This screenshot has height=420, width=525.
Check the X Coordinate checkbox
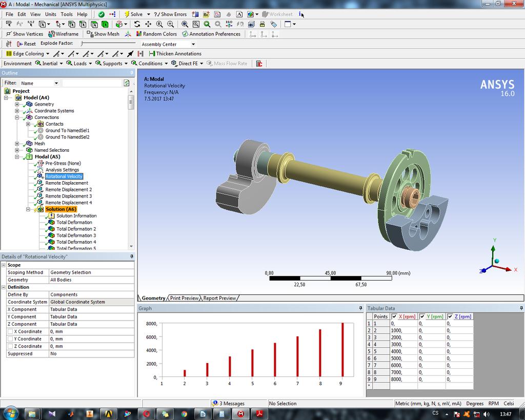[x=10, y=332]
